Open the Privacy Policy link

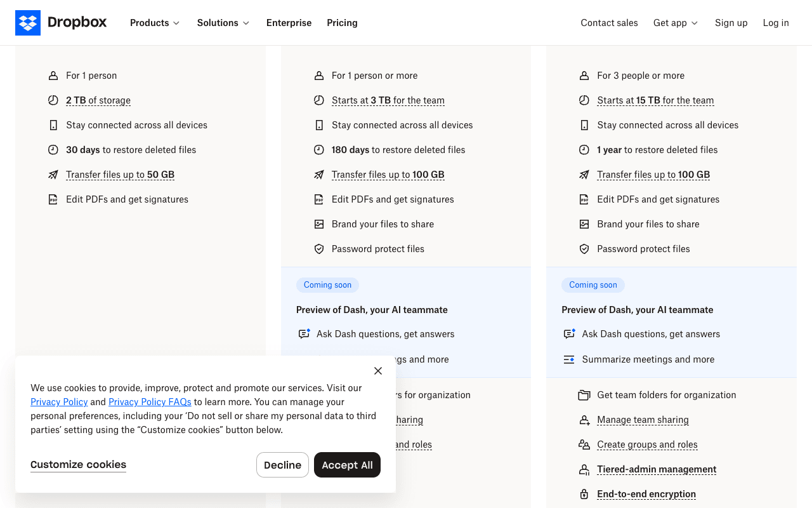59,402
